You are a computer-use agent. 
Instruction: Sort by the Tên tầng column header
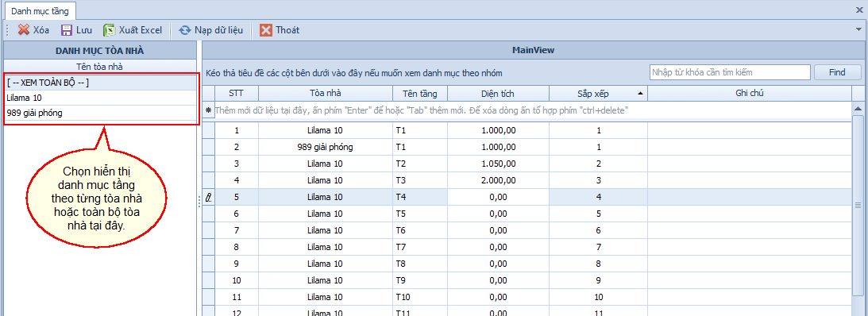(420, 94)
